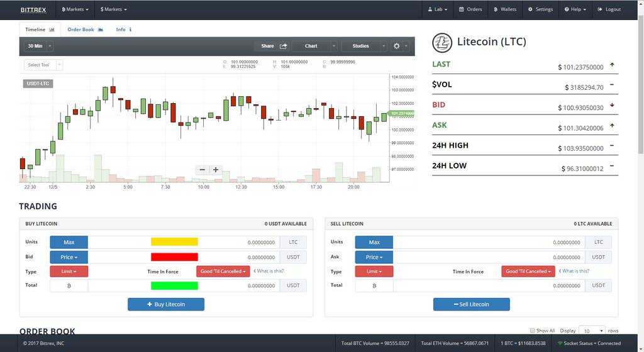The image size is (644, 352).
Task: Click the ASK price up arrow
Action: [612, 126]
